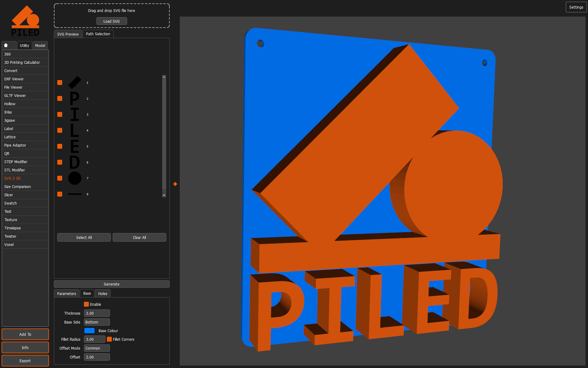Open the Offset Mode dropdown
This screenshot has height=368, width=588.
97,348
